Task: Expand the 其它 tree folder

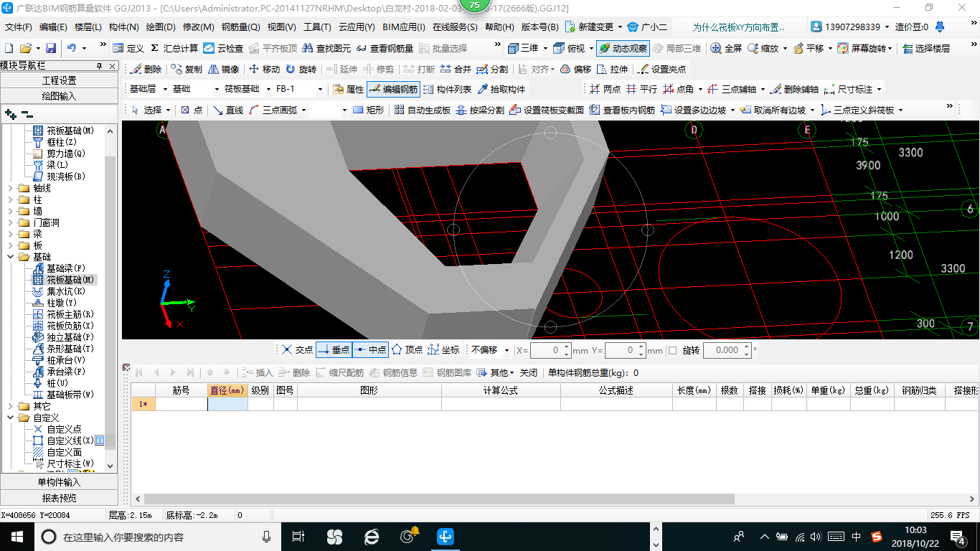Action: [10, 406]
